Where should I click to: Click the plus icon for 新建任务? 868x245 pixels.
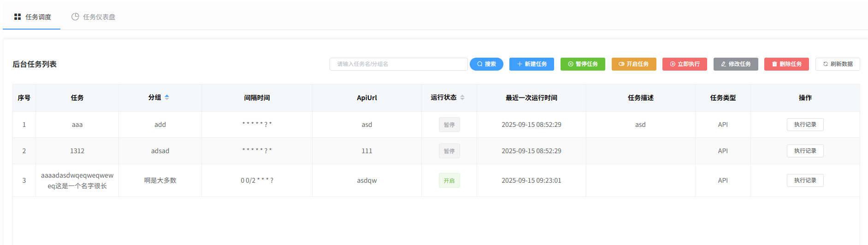520,64
